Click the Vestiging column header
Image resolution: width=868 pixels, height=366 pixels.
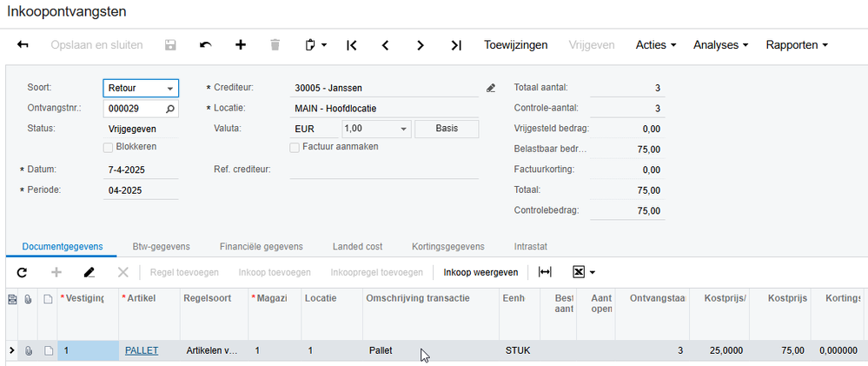[89, 314]
